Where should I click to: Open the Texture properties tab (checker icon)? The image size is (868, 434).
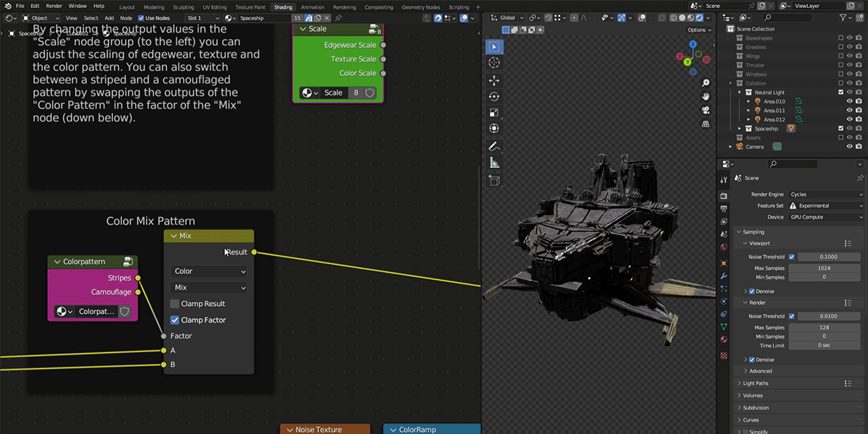724,355
